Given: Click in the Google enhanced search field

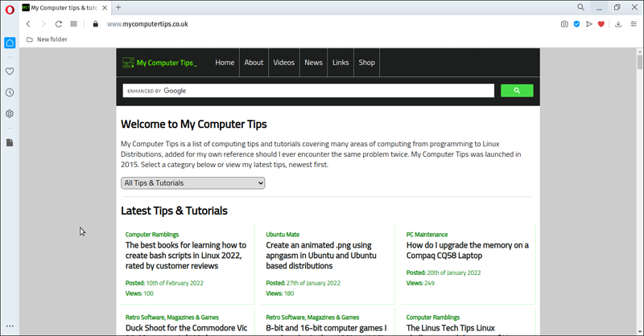Looking at the screenshot, I should [308, 91].
